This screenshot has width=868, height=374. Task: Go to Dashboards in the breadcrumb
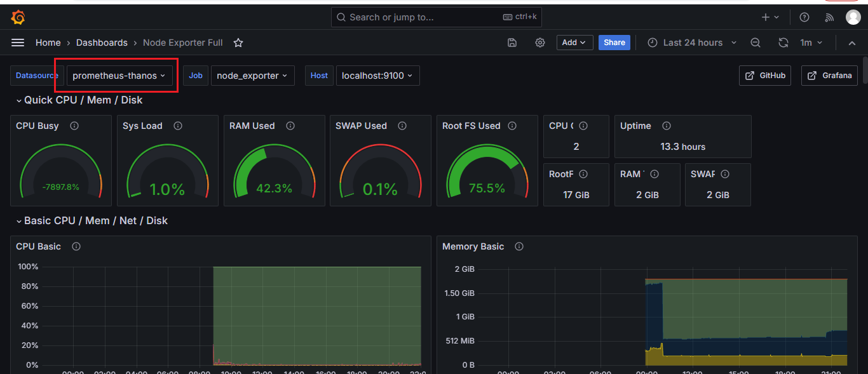pos(102,43)
